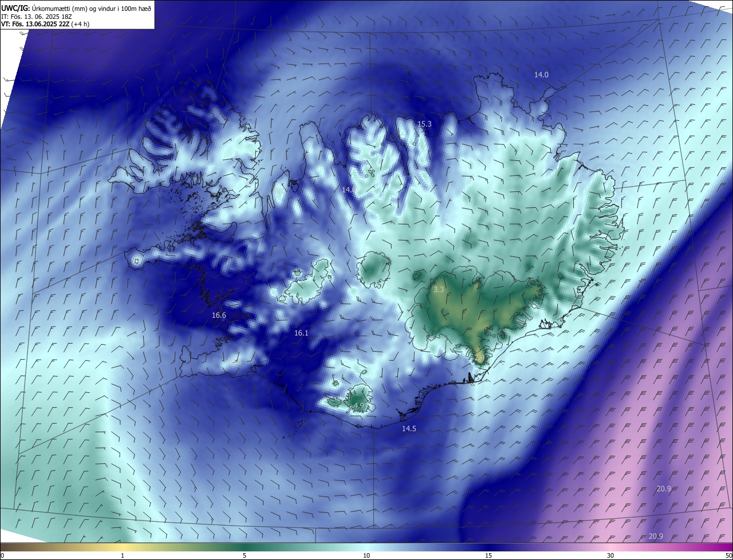Viewport: 733px width, 560px height.
Task: Click the map value "14.5"
Action: click(409, 429)
